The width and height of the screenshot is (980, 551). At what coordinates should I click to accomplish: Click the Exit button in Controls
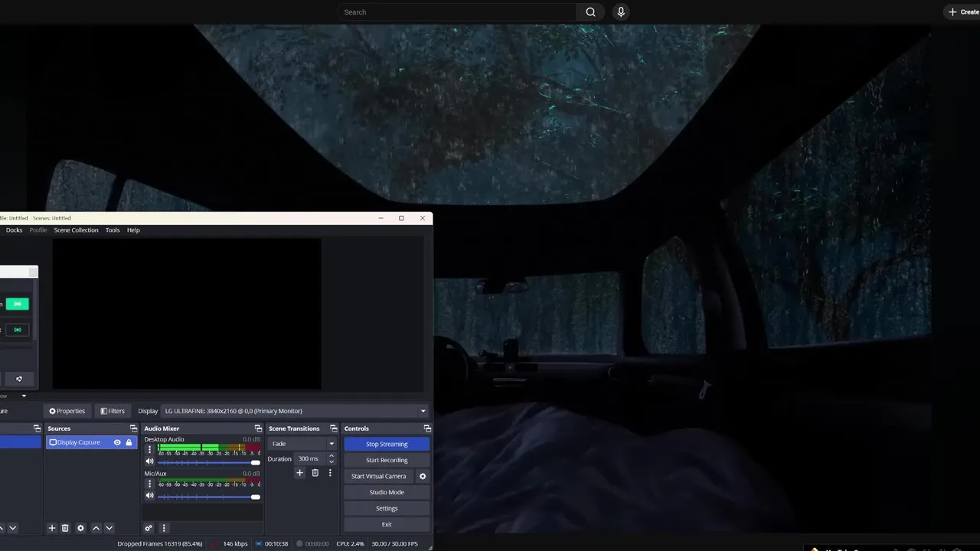pyautogui.click(x=387, y=524)
